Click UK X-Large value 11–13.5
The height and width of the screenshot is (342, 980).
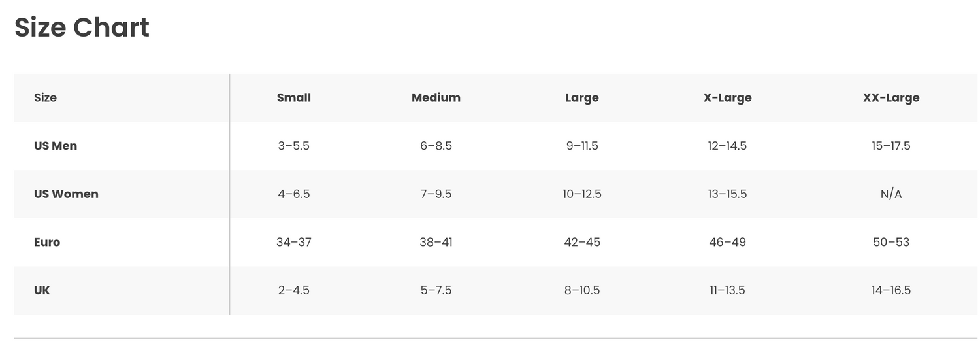727,290
